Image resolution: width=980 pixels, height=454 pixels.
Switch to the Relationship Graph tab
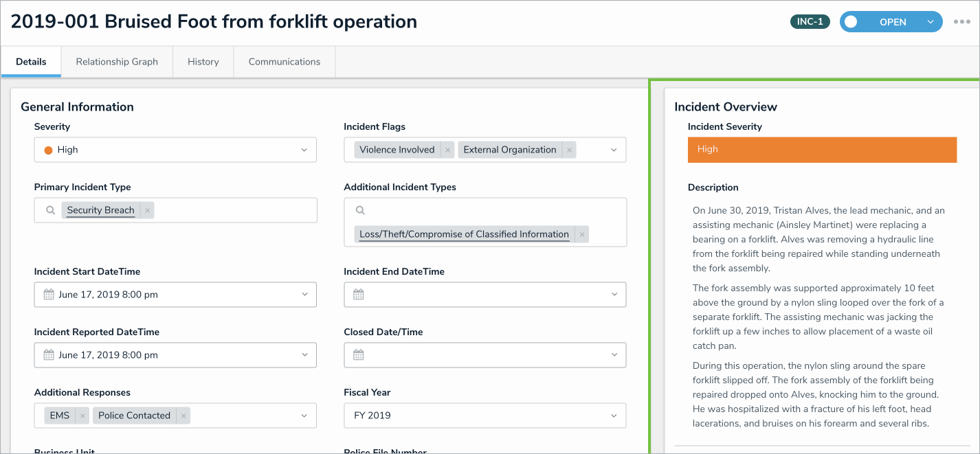pos(117,62)
